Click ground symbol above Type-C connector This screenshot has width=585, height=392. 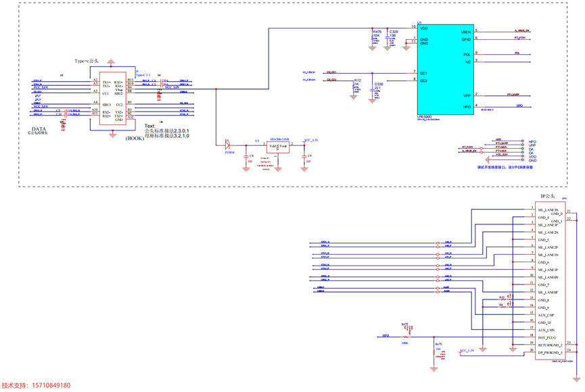111,62
